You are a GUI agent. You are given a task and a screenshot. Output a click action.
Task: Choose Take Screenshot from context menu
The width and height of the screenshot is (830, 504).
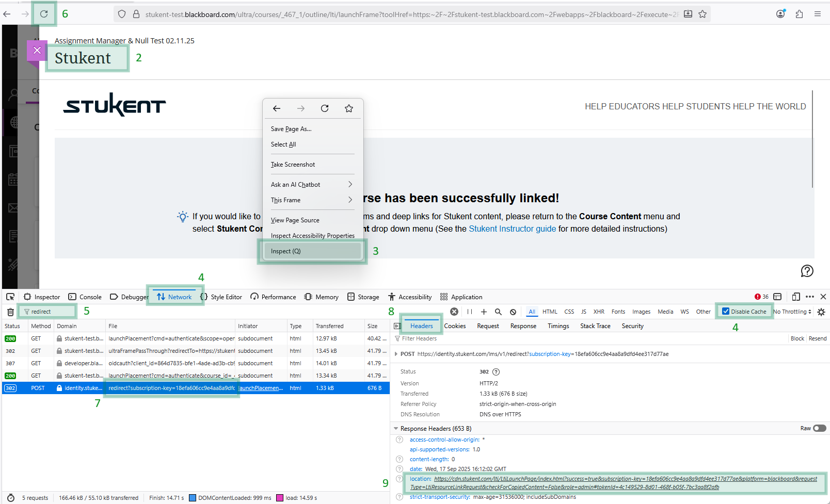pos(312,165)
